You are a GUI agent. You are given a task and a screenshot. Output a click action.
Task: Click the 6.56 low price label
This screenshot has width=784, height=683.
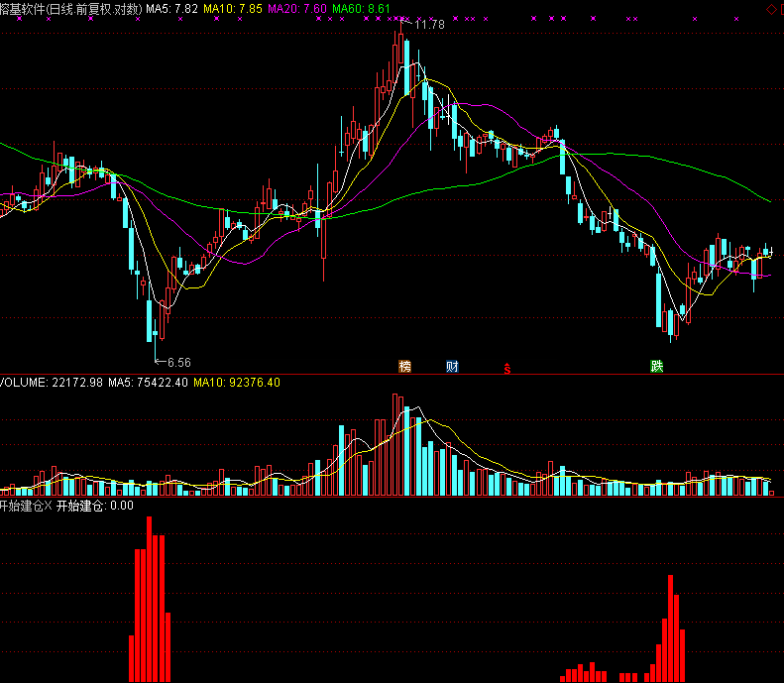[x=179, y=362]
